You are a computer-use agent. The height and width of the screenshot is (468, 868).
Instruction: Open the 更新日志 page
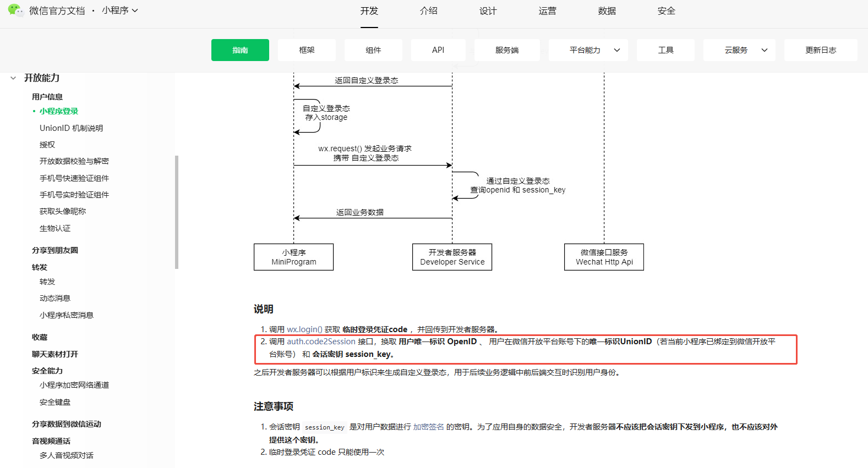click(x=821, y=50)
